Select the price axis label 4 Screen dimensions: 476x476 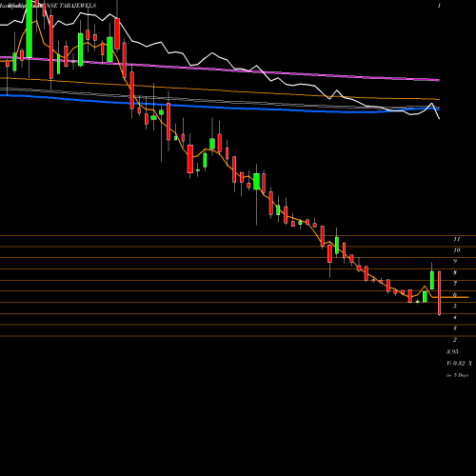pyautogui.click(x=455, y=317)
